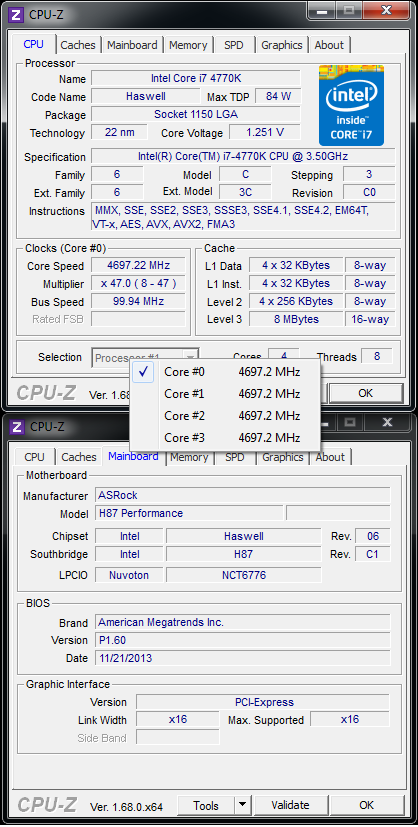Image resolution: width=418 pixels, height=827 pixels.
Task: Open the Tools dropdown arrow in bottom window
Action: point(242,805)
